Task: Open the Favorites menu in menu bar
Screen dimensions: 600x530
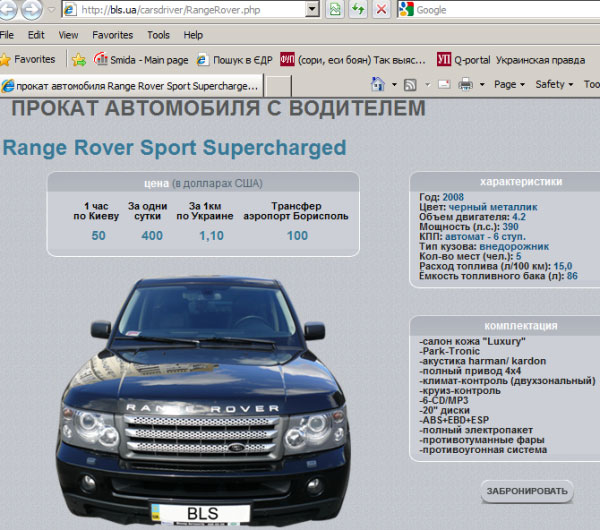Action: [x=112, y=35]
